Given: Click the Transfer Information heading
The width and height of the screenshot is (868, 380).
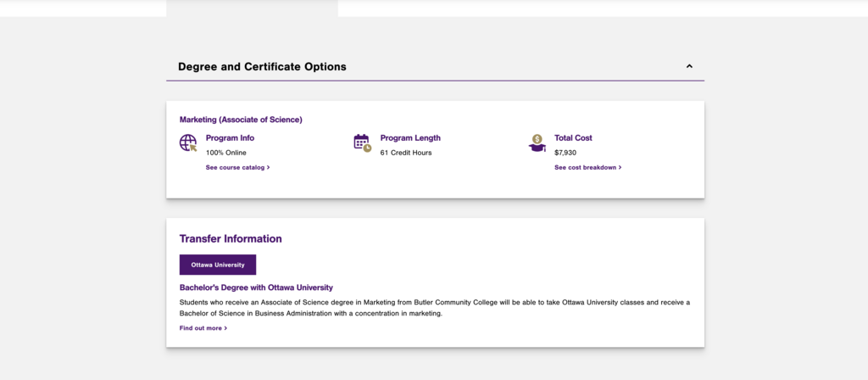Looking at the screenshot, I should tap(231, 239).
